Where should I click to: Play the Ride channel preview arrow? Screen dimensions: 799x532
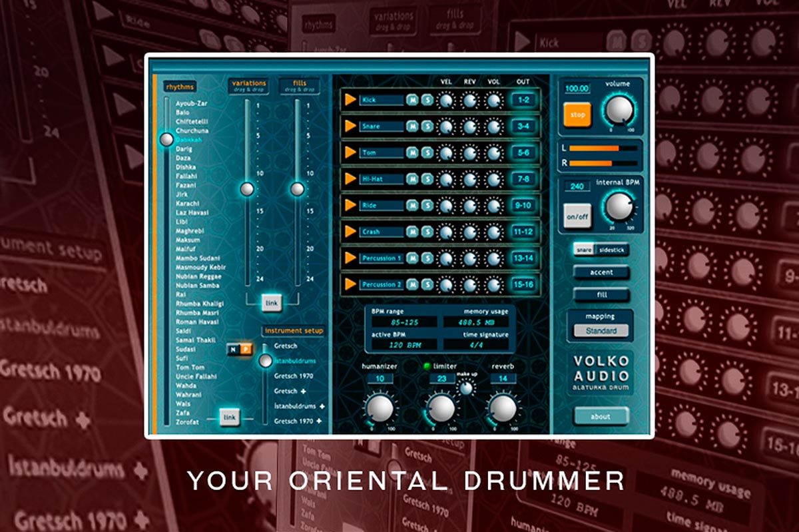coord(350,206)
